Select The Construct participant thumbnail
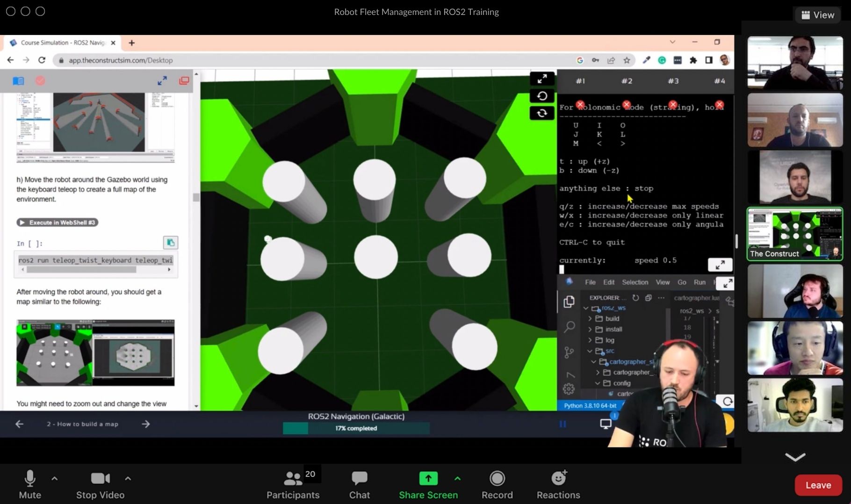The height and width of the screenshot is (504, 851). point(795,234)
